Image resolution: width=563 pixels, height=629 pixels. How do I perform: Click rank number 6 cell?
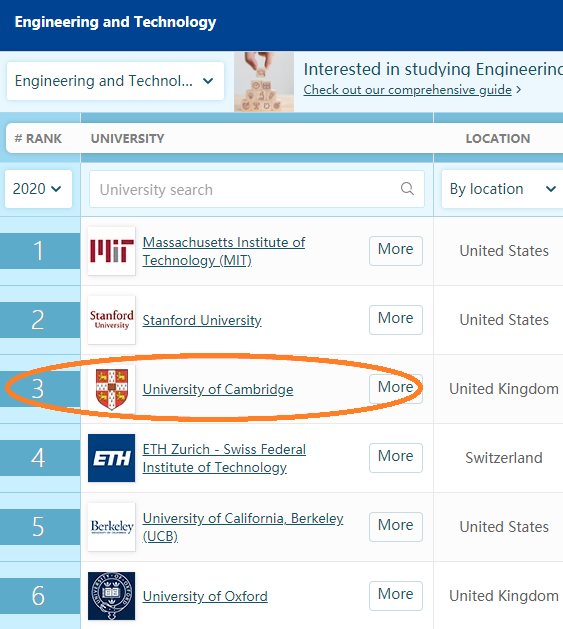39,596
